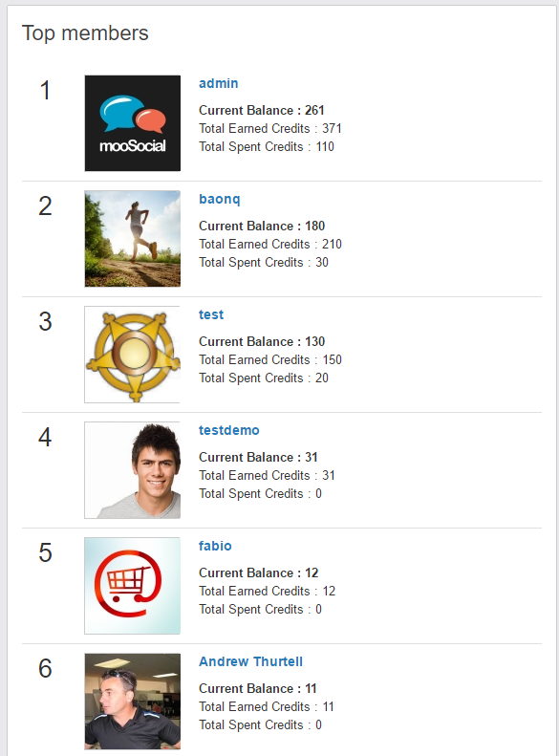Screen dimensions: 559x756
Task: Click Andrew Thurtell's profile photo
Action: [x=133, y=702]
